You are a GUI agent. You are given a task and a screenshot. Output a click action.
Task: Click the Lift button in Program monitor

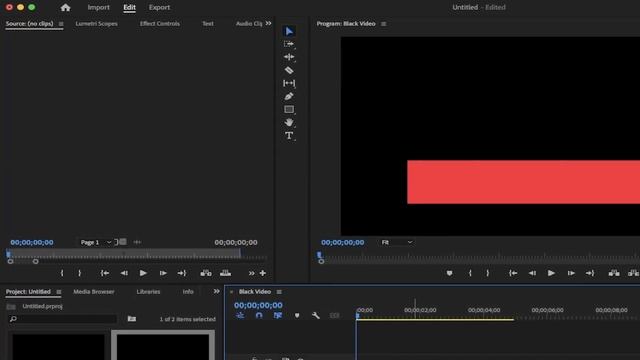pyautogui.click(x=614, y=273)
